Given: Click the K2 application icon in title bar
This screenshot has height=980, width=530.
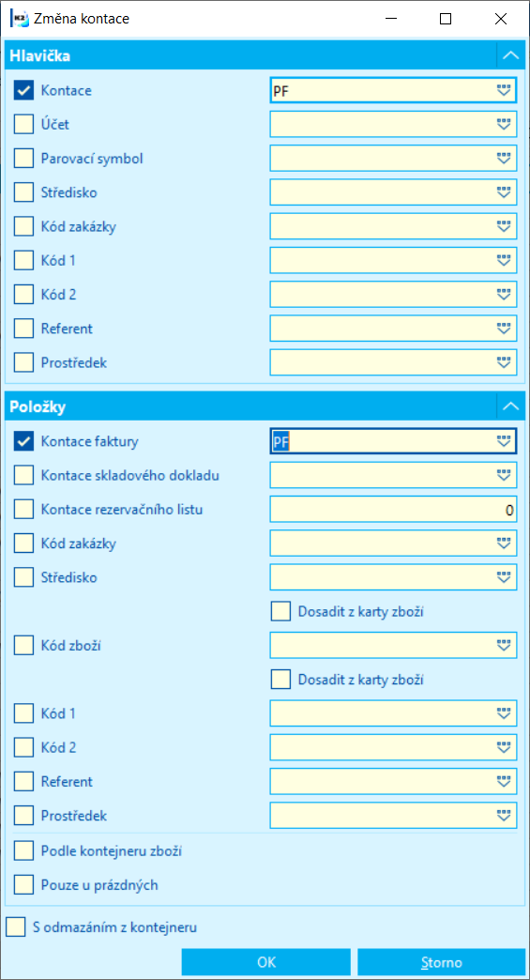Looking at the screenshot, I should pos(20,19).
